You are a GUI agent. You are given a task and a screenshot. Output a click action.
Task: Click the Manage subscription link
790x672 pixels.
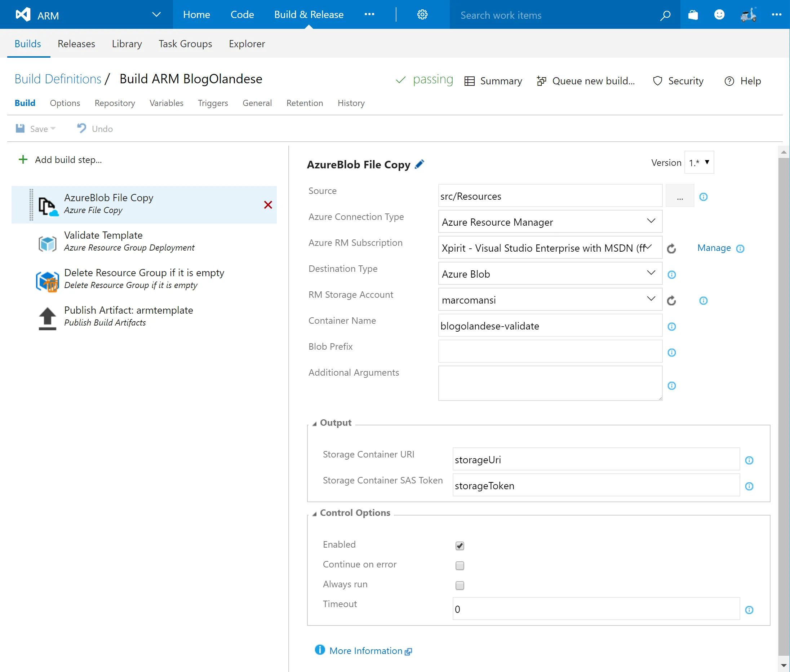click(714, 248)
